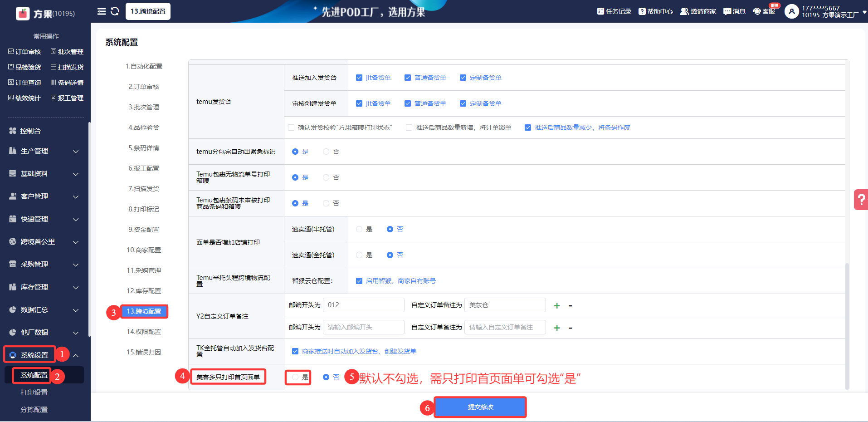This screenshot has width=868, height=422.
Task: Open 订单审核 quick shortcut
Action: pyautogui.click(x=25, y=52)
